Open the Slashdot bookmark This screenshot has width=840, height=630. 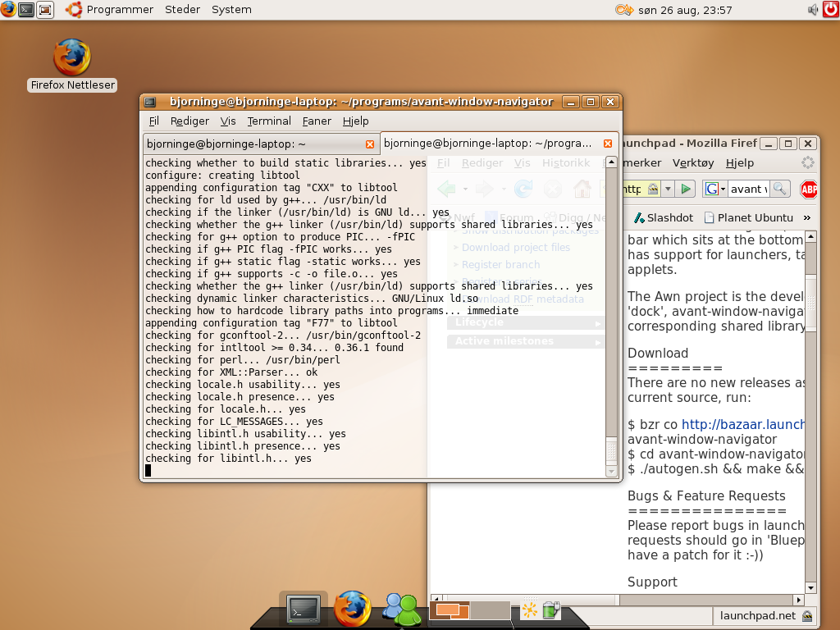(x=663, y=217)
